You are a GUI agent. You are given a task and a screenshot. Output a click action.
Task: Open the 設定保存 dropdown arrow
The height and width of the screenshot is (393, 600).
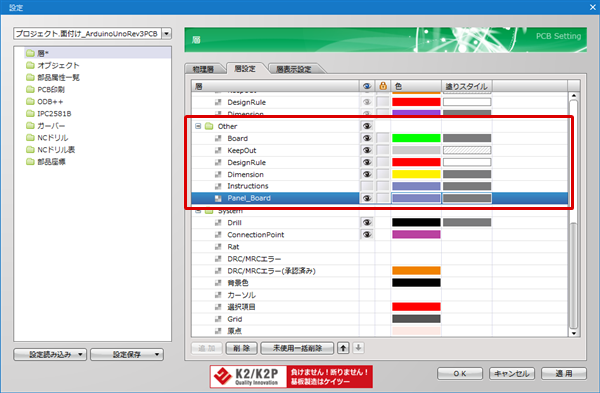(x=157, y=354)
